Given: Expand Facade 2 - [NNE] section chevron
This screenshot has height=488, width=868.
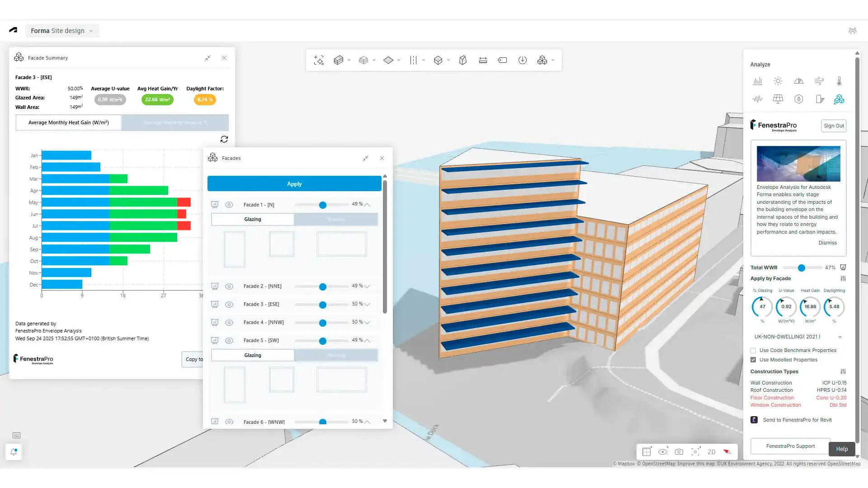Looking at the screenshot, I should click(368, 286).
